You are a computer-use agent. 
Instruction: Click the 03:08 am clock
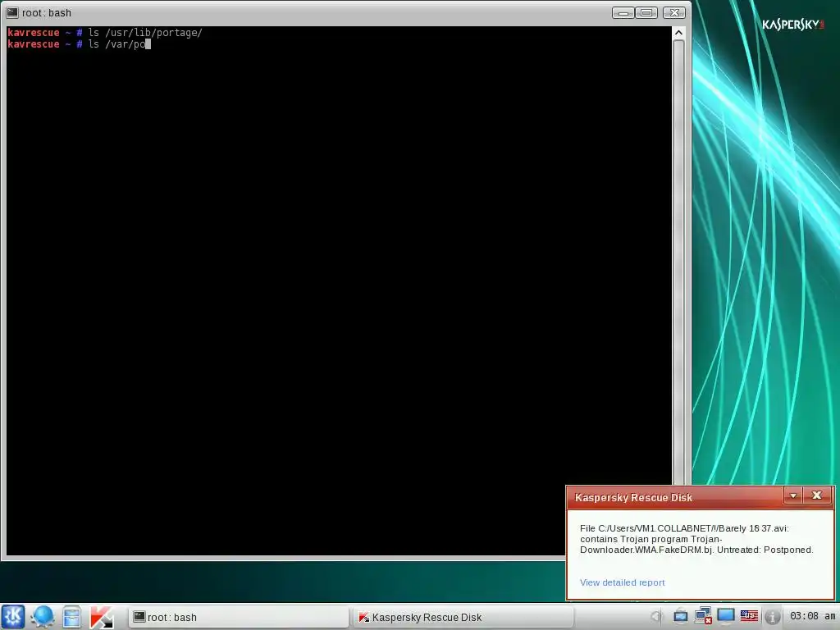[x=812, y=617]
